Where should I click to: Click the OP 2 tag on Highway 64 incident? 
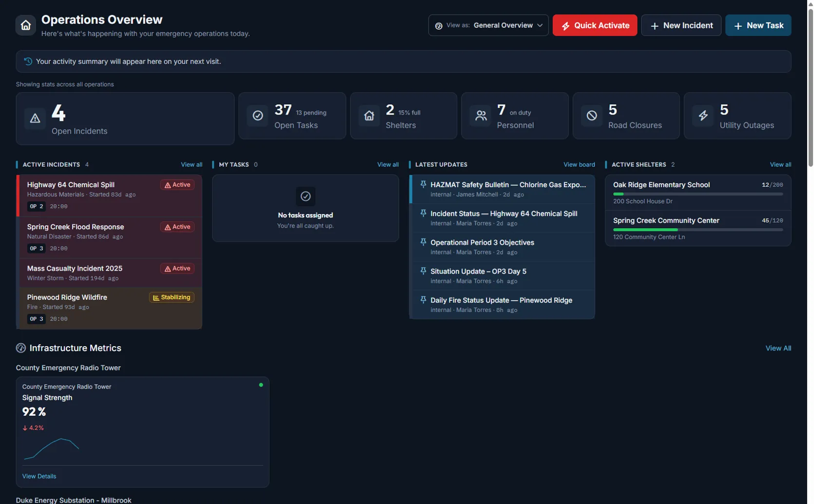[x=36, y=207]
